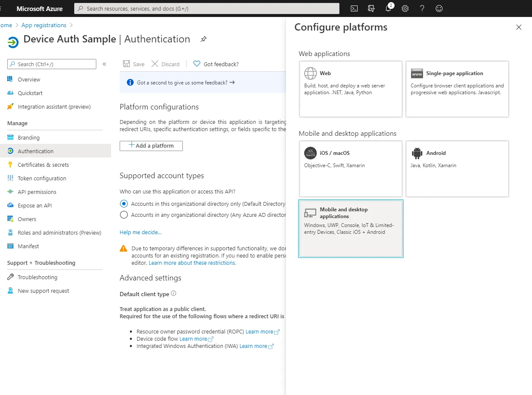Click the Token configuration bars icon
Image resolution: width=532 pixels, height=395 pixels.
[x=10, y=178]
